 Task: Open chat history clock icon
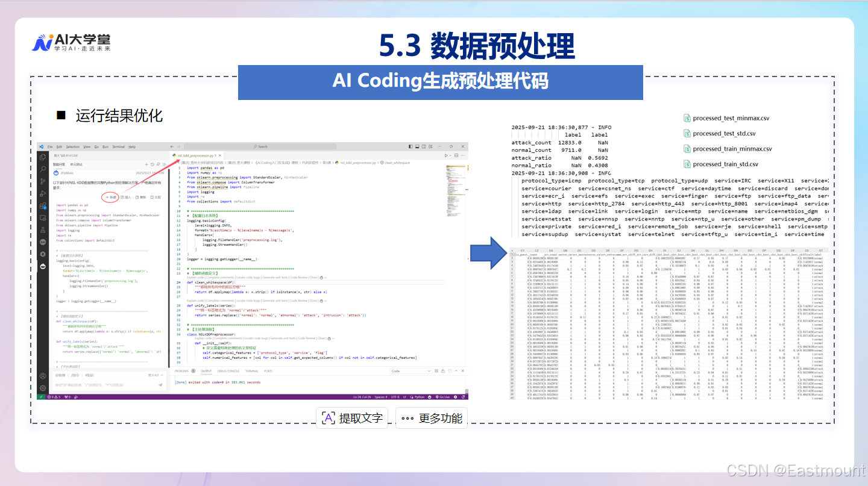153,164
